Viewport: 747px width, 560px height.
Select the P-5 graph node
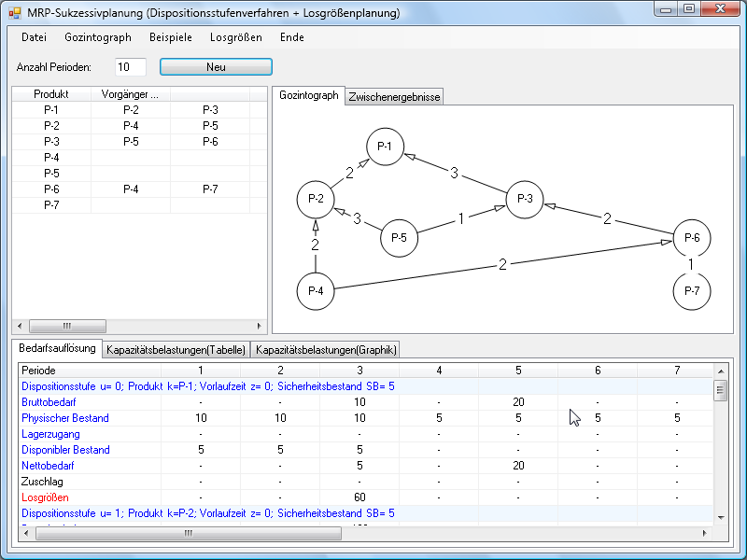point(400,238)
